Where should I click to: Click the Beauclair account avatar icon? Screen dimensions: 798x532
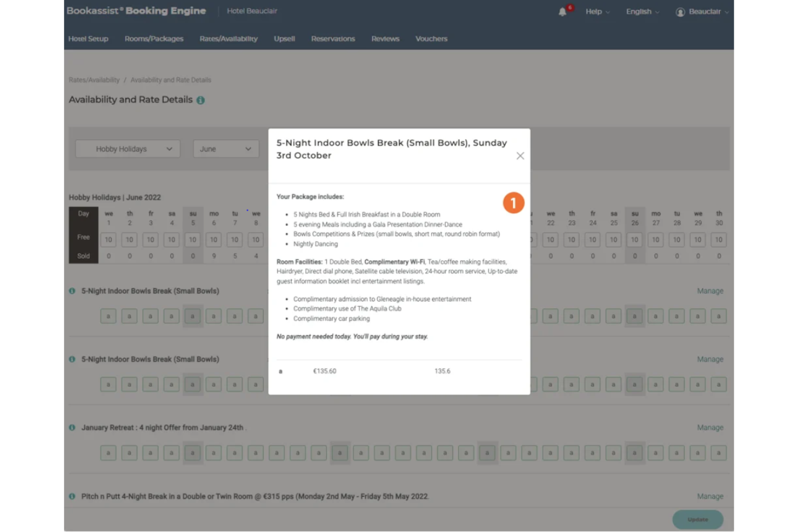coord(680,11)
